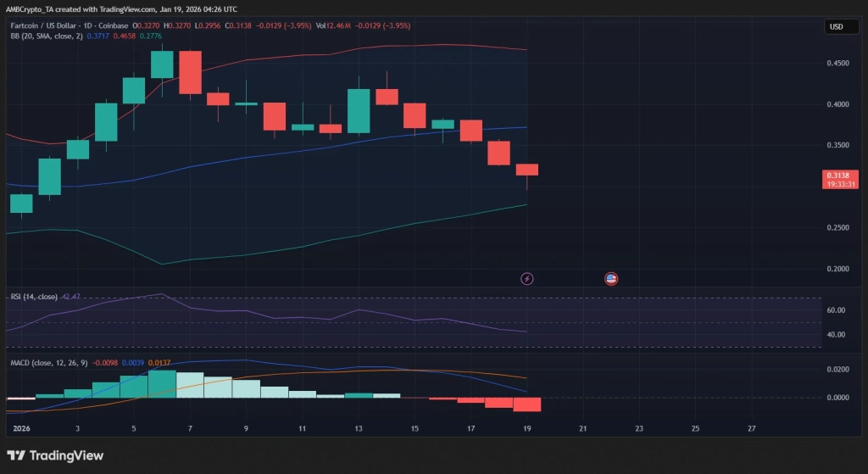
Task: Click the last red candle on Jan 19
Action: click(527, 170)
